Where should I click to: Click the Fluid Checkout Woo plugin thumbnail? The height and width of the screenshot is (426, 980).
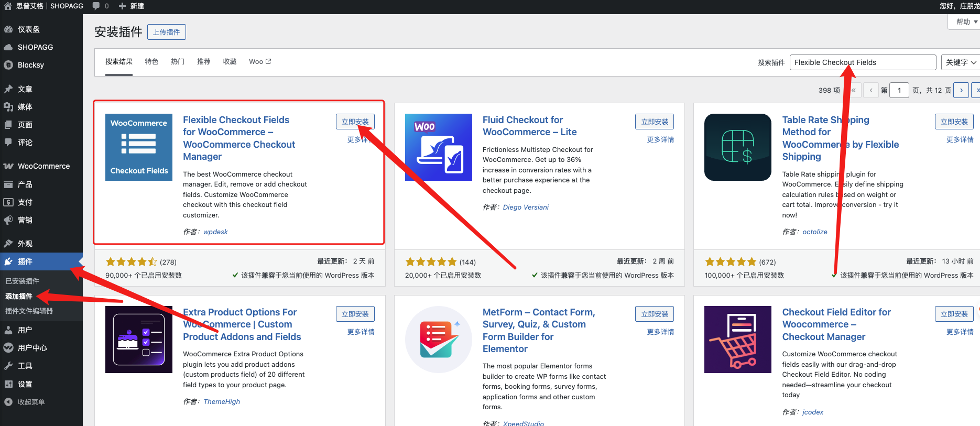pyautogui.click(x=439, y=147)
